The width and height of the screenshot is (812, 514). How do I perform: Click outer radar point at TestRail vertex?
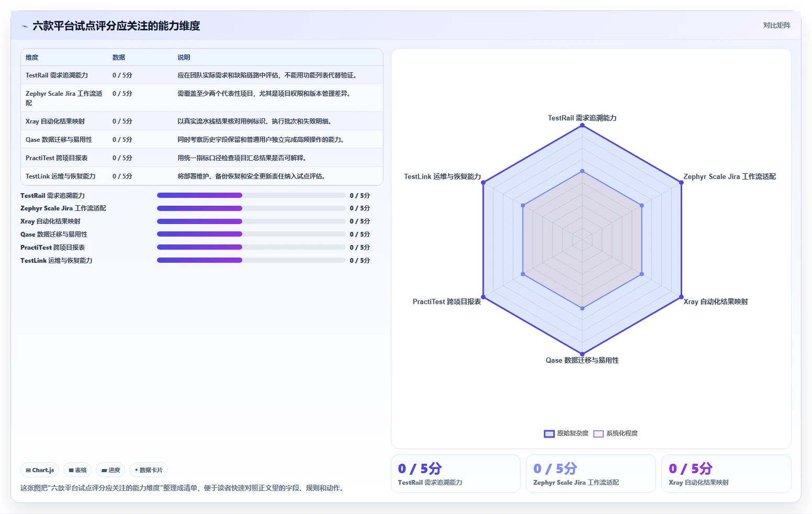pos(582,126)
